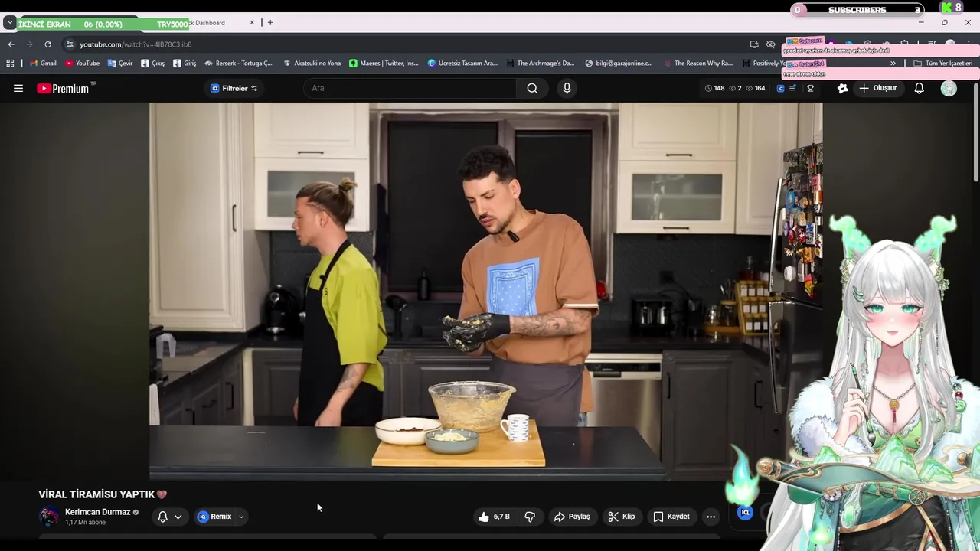Open the vidIQ extension icon in header

pyautogui.click(x=780, y=88)
